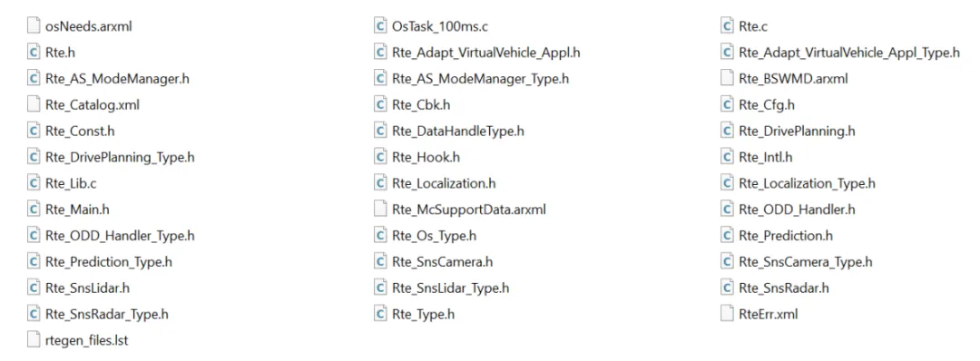Click the icon beside Rte_AS_ModeManager.h
Screen dimensions: 980x361
34,79
